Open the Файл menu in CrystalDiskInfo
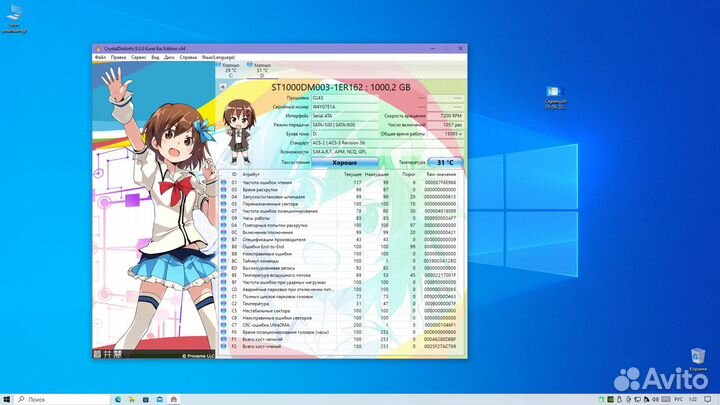Image resolution: width=720 pixels, height=405 pixels. pos(100,57)
